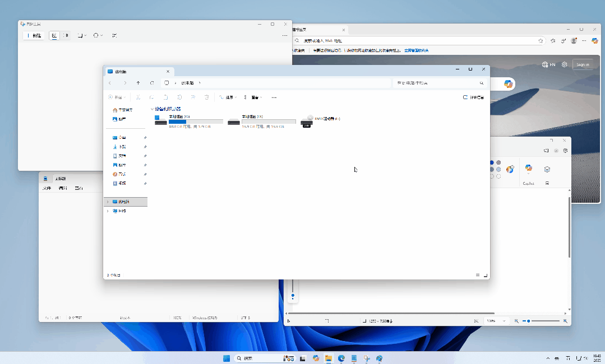
Task: Expand the This PC tree node
Action: pyautogui.click(x=108, y=202)
